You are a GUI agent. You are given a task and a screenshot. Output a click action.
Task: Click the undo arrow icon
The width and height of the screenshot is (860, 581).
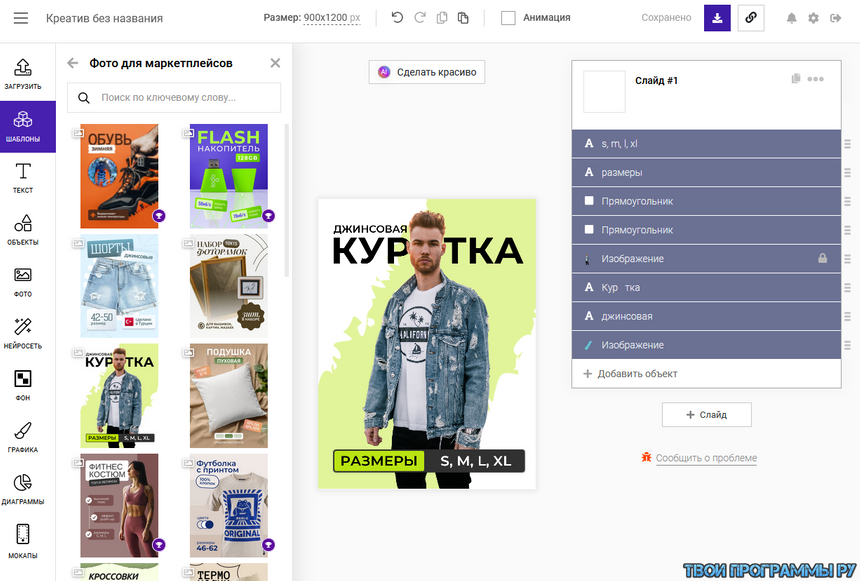pyautogui.click(x=397, y=18)
